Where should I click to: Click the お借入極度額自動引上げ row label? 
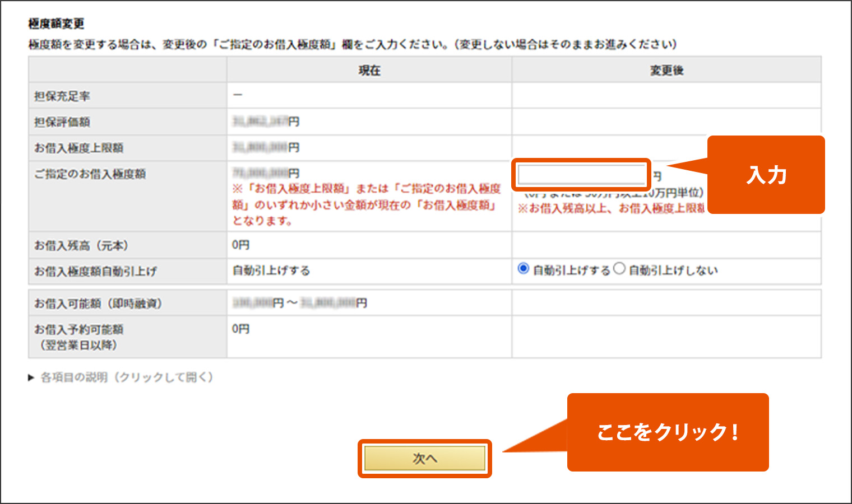click(x=95, y=272)
